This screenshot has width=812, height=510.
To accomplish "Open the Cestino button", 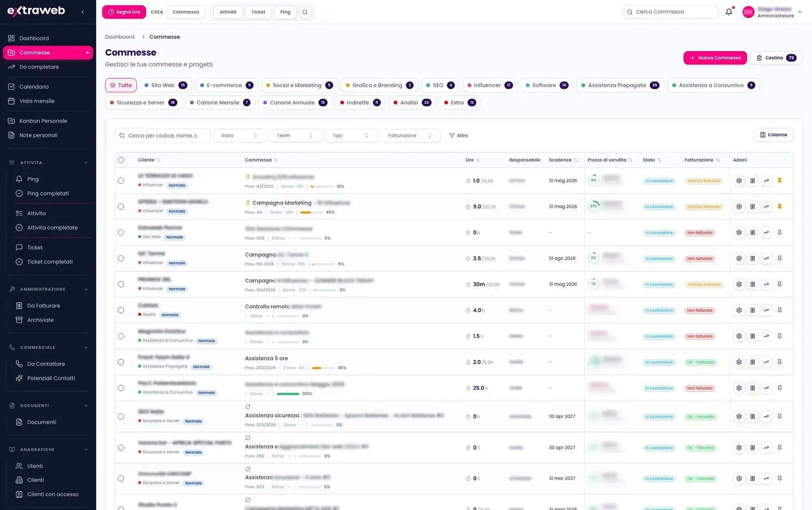I will click(776, 58).
